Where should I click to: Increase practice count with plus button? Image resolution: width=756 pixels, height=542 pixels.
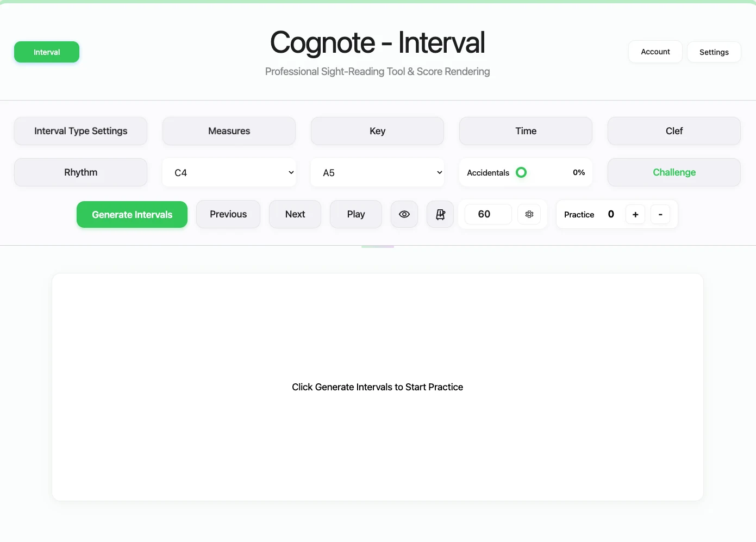[635, 214]
